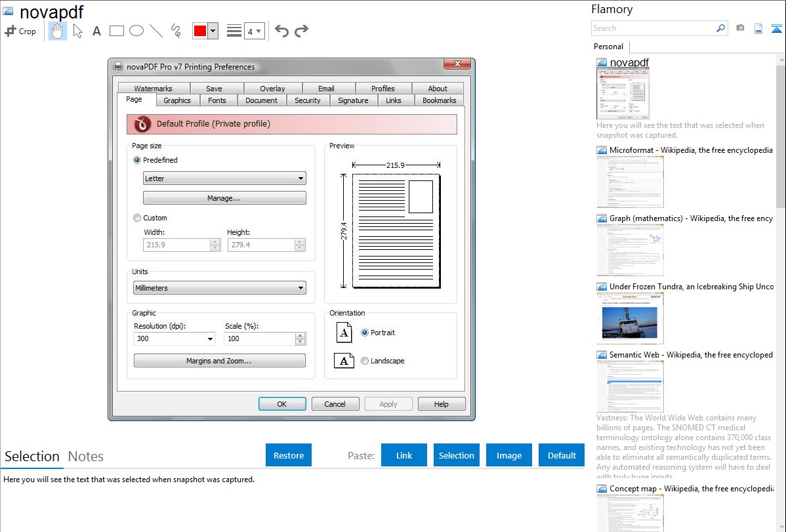Viewport: 786px width, 532px height.
Task: Click the landscape page orientation icon
Action: (x=344, y=361)
